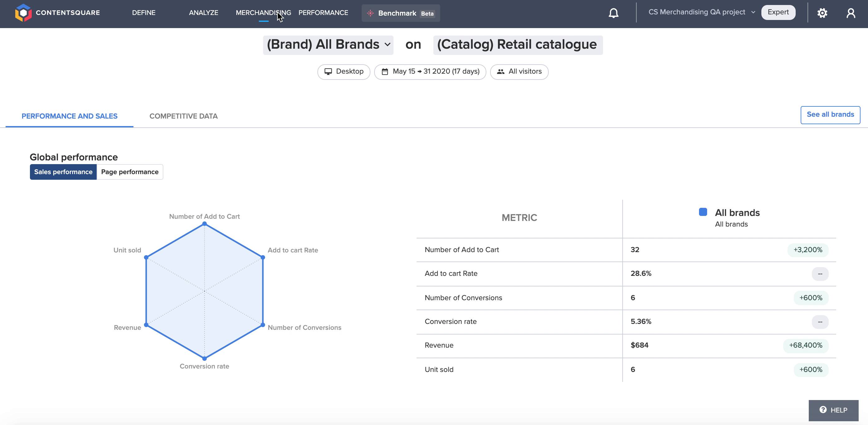Image resolution: width=868 pixels, height=425 pixels.
Task: Open the Desktop device filter
Action: point(344,71)
